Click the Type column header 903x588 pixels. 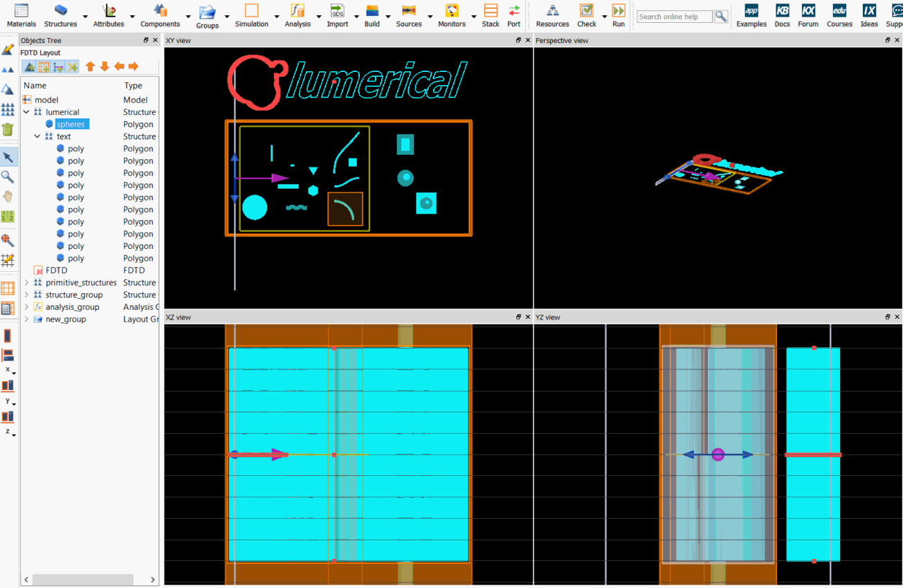coord(133,86)
